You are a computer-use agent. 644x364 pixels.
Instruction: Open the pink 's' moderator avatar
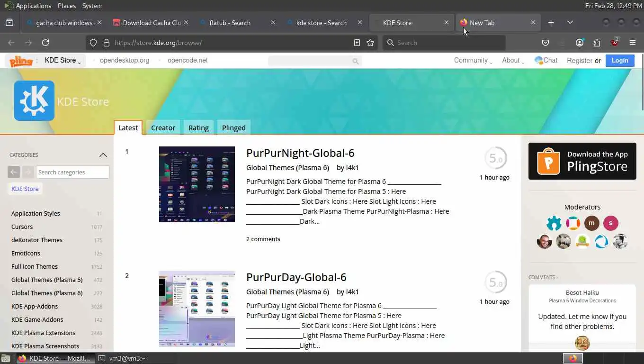pyautogui.click(x=610, y=223)
